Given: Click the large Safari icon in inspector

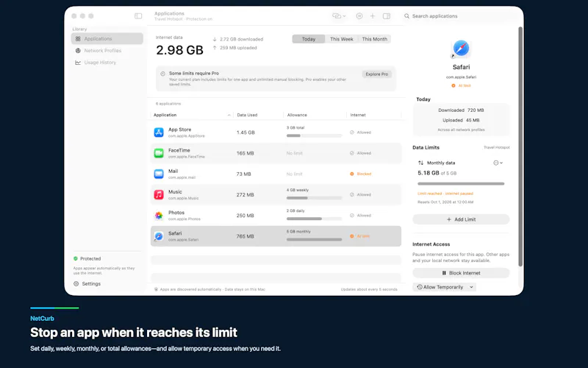Looking at the screenshot, I should (x=461, y=49).
